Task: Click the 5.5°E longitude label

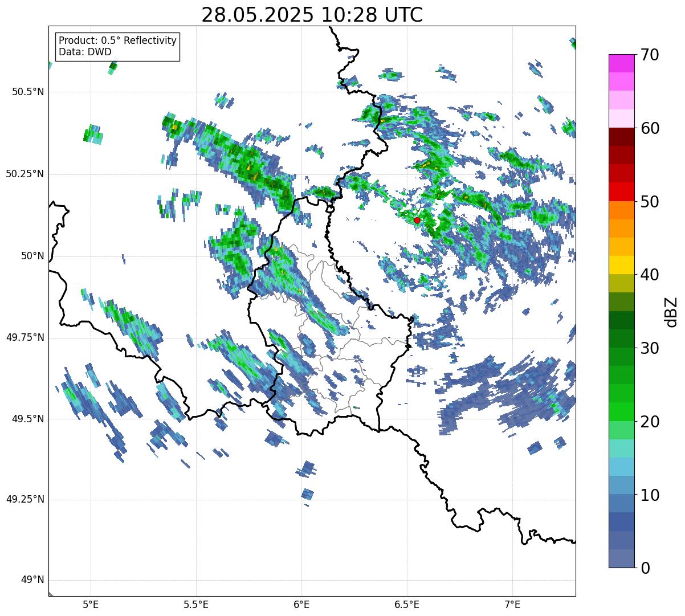Action: tap(197, 605)
